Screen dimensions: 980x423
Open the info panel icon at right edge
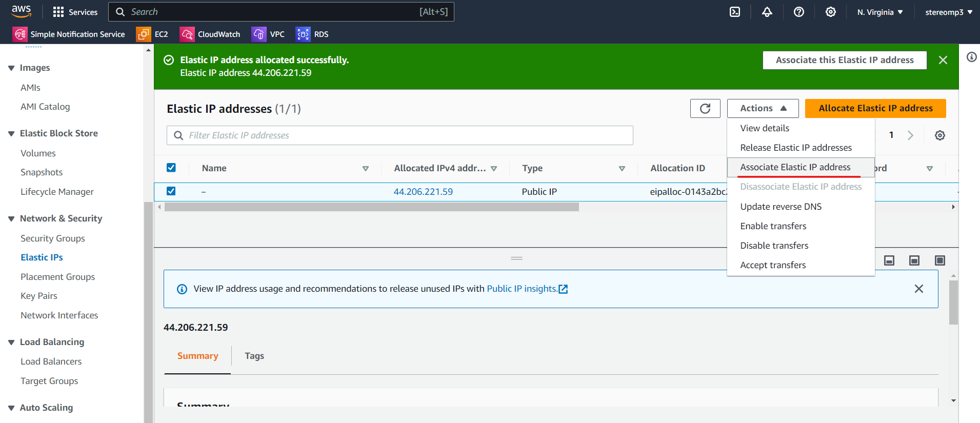971,57
